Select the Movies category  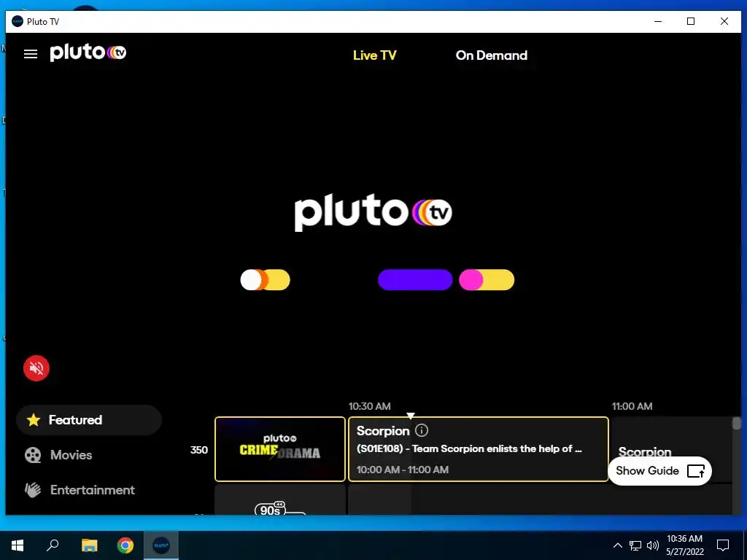click(89, 455)
